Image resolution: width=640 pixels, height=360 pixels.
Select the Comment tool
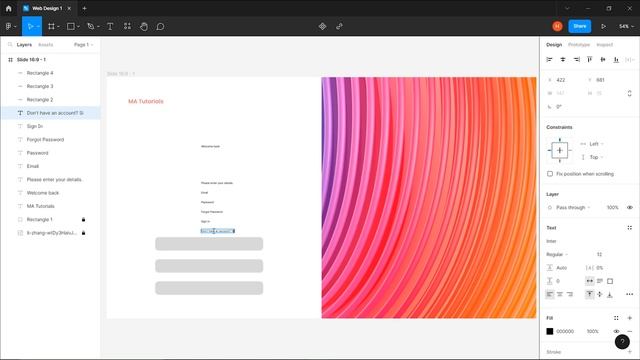click(x=160, y=27)
